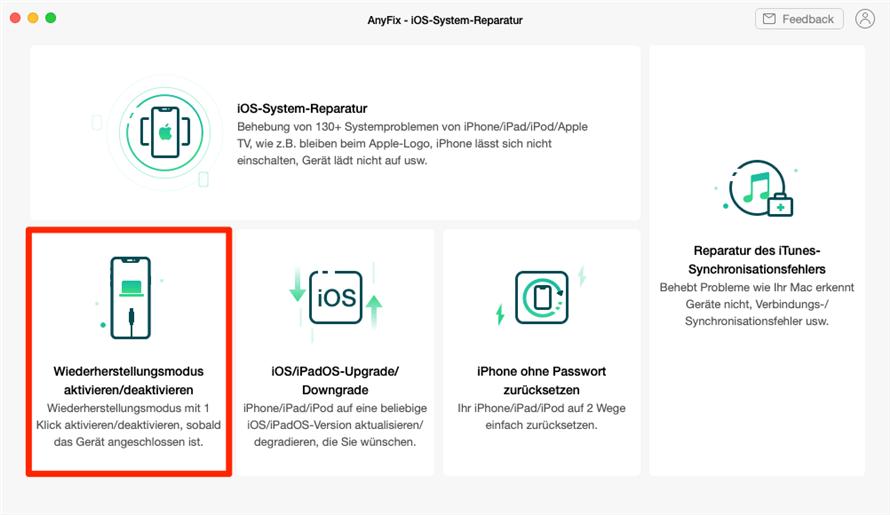
Task: Click the AnyFix window title text
Action: tap(445, 20)
